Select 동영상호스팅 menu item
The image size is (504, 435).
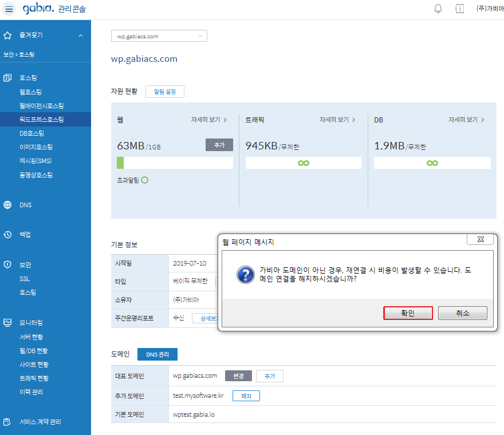36,175
